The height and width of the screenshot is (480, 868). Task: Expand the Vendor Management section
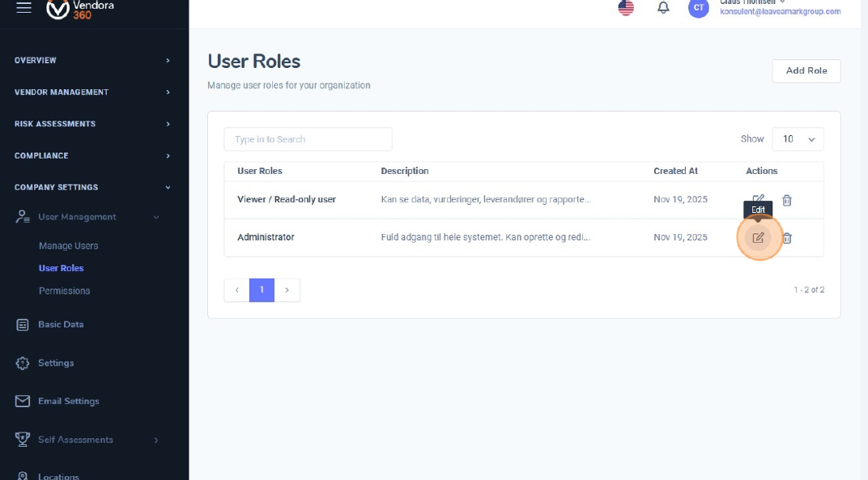point(92,92)
